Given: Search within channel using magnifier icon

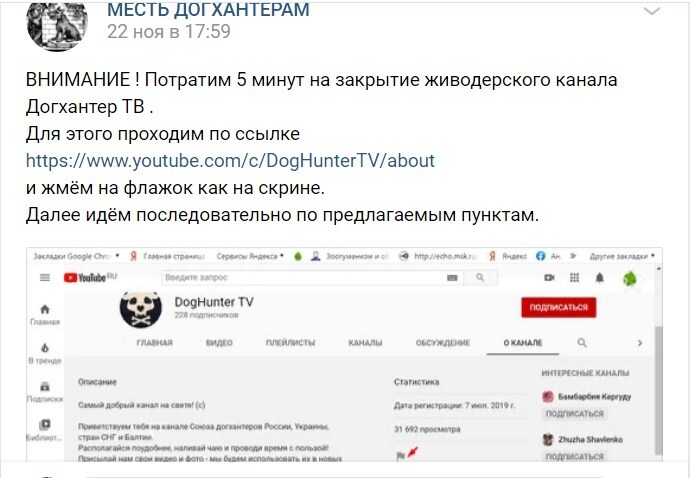Looking at the screenshot, I should (x=581, y=343).
